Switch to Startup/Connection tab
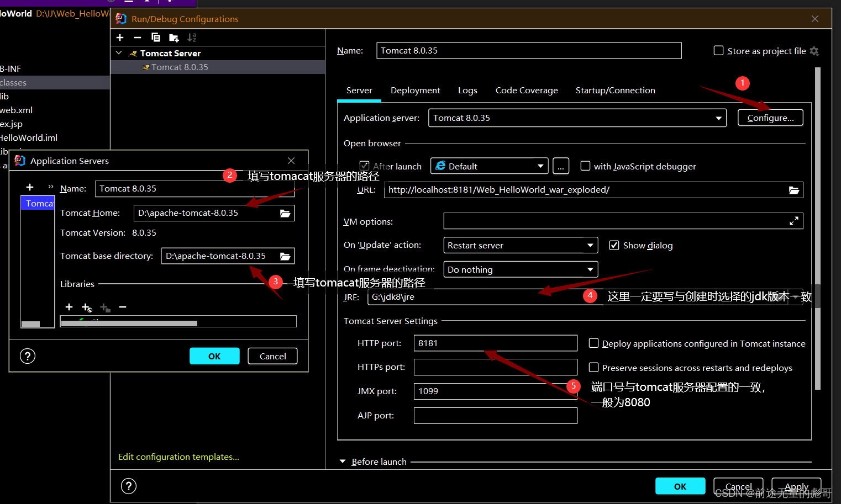Image resolution: width=841 pixels, height=504 pixels. pos(616,91)
